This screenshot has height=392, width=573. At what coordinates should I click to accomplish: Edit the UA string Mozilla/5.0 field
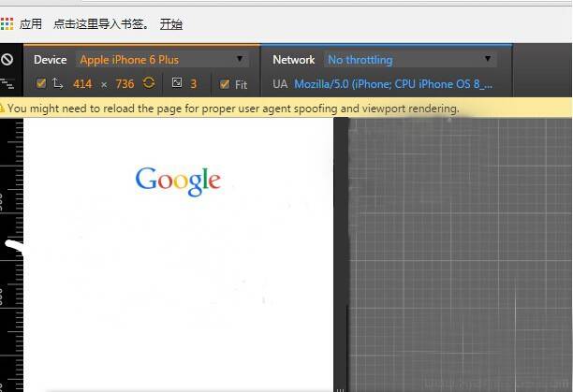[393, 84]
